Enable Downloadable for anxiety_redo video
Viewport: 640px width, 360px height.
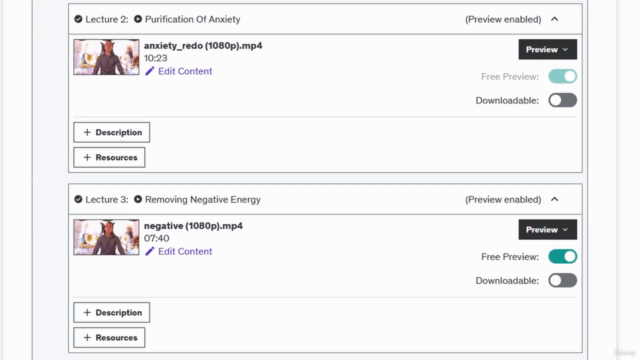(x=562, y=100)
